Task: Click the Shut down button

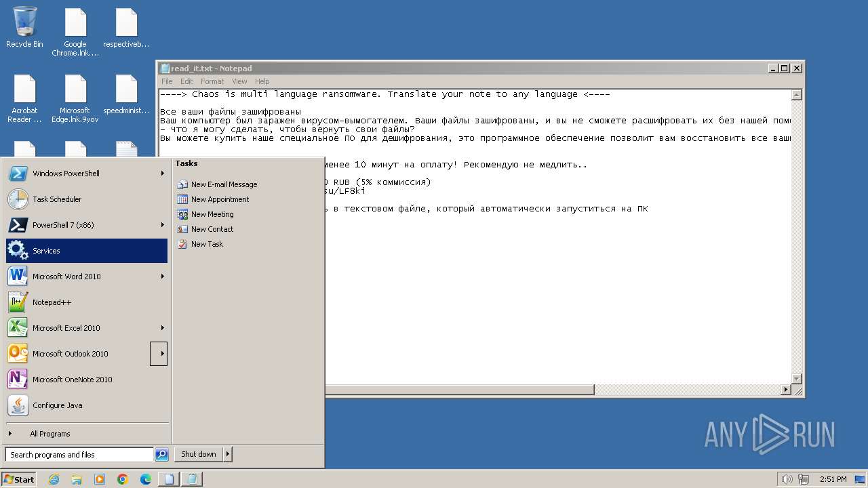Action: [199, 454]
